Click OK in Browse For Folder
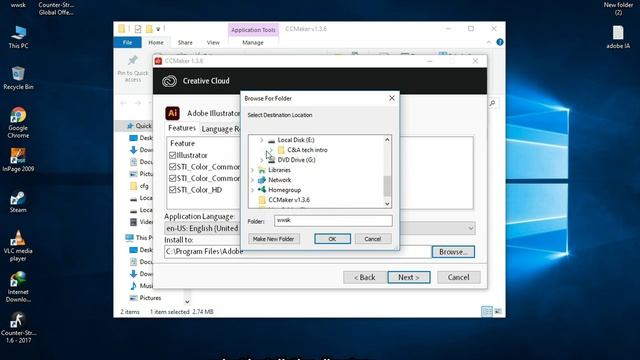Screen dimensions: 640x360 [x=332, y=239]
